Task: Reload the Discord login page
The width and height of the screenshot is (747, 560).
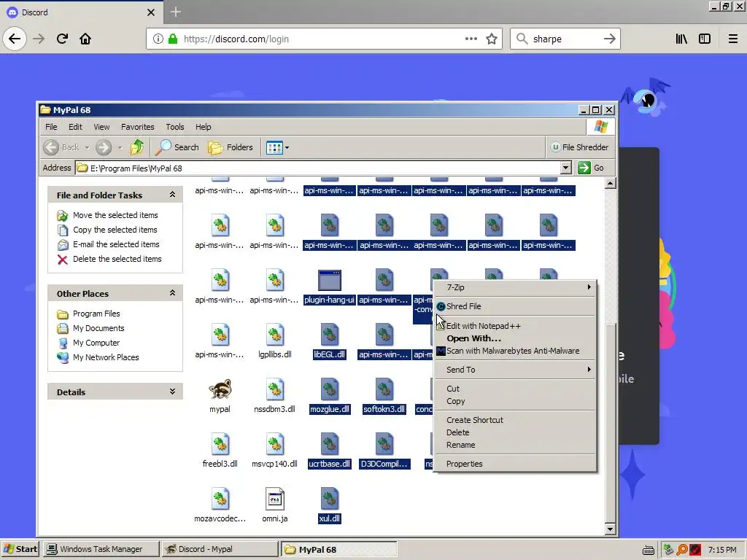Action: (62, 39)
